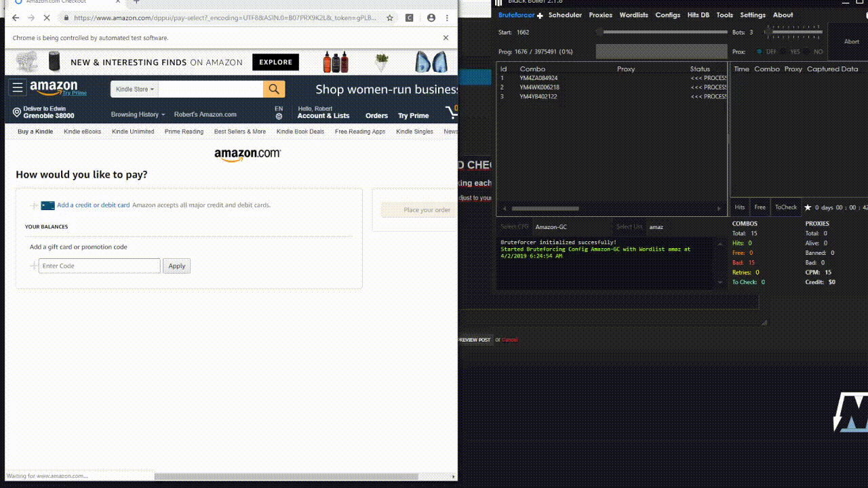The width and height of the screenshot is (868, 488).
Task: Open the Amazon hamburger menu
Action: 18,88
